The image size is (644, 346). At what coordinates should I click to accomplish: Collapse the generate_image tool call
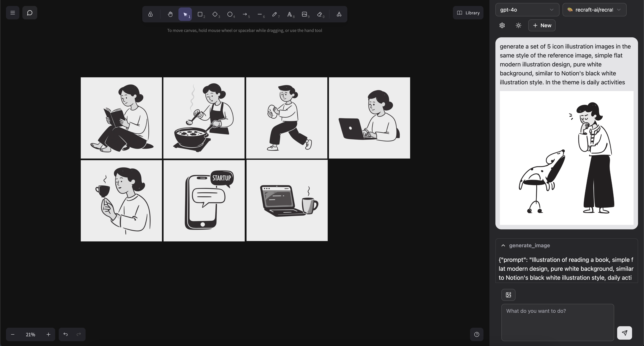[x=503, y=245]
